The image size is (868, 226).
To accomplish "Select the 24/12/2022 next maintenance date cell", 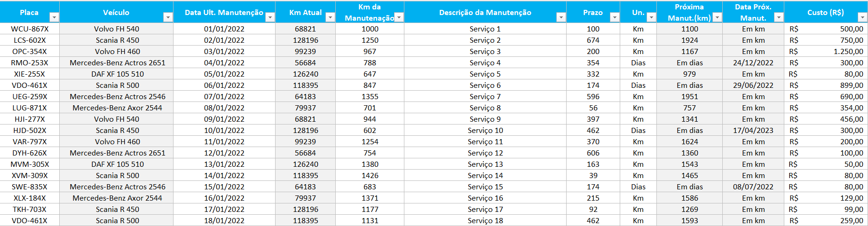I will (753, 63).
